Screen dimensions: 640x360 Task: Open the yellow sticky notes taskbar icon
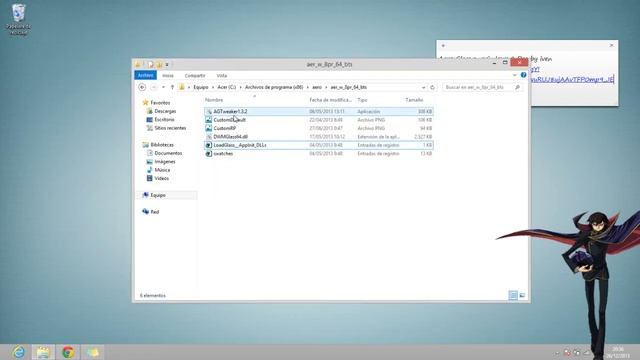93,352
